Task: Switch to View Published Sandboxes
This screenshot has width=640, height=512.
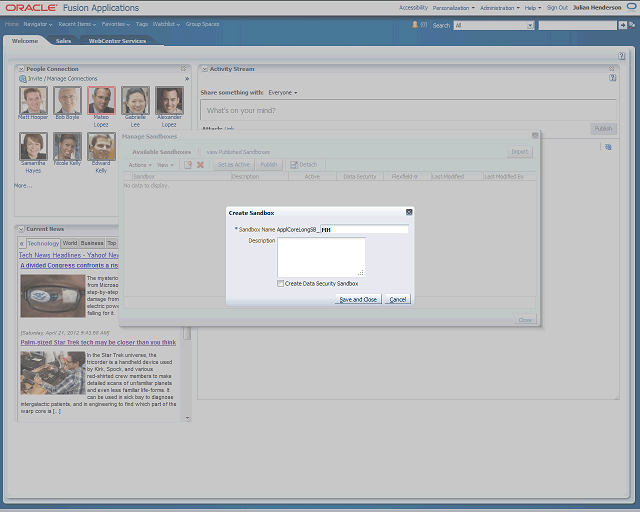Action: tap(238, 152)
